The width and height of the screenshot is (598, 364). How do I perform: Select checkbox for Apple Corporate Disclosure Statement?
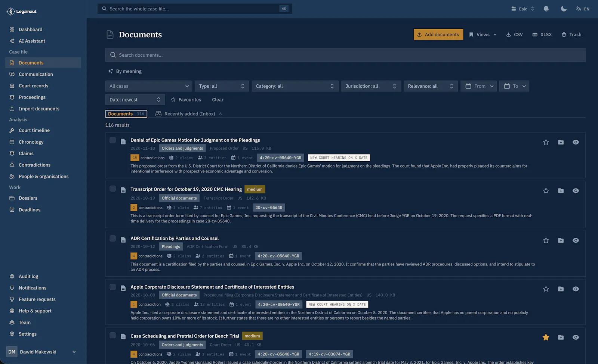[112, 287]
